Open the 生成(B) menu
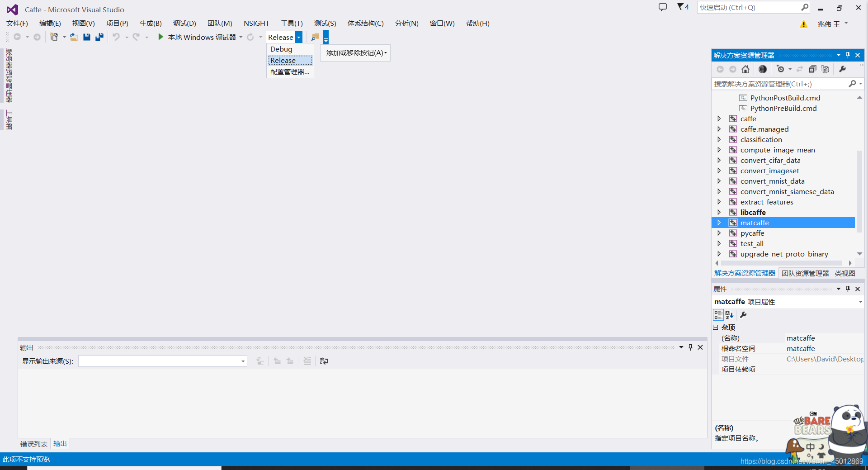868x470 pixels. [151, 24]
